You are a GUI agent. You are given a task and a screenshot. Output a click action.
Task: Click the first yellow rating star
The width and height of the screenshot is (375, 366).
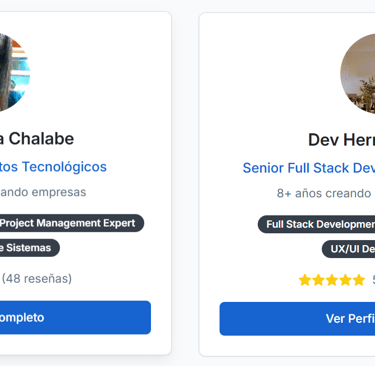click(305, 280)
